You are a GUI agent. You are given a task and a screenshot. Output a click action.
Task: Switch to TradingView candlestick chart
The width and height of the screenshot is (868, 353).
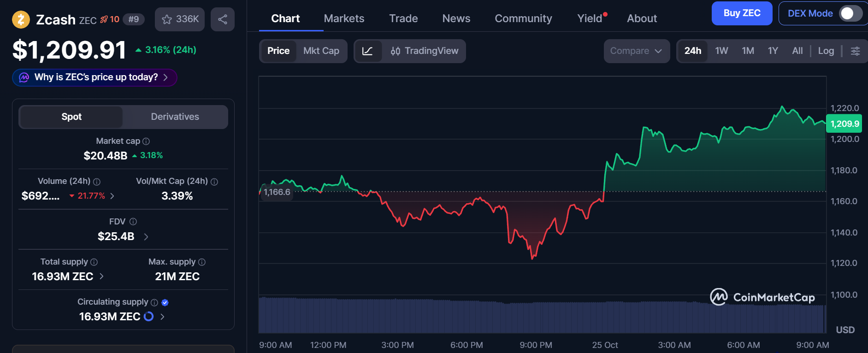tap(424, 51)
